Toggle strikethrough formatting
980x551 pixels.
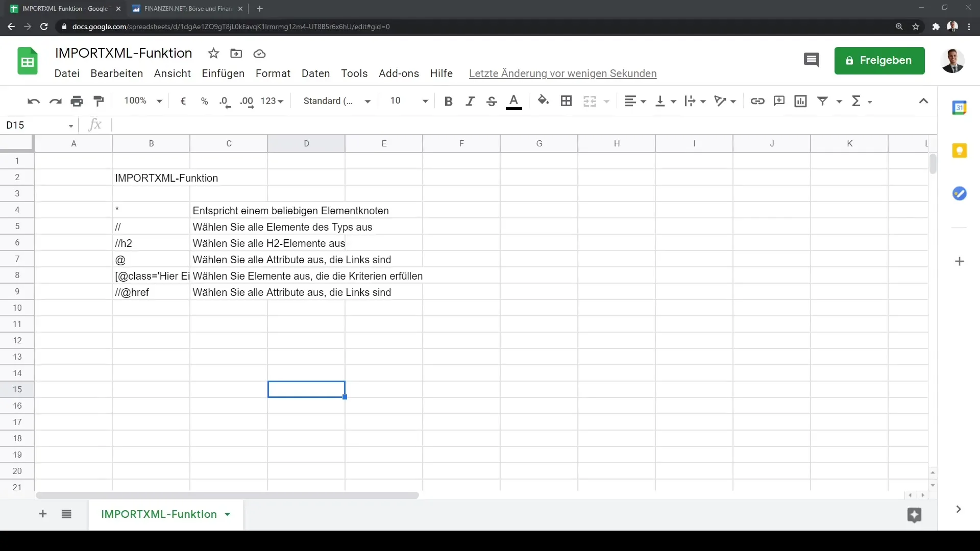point(492,101)
